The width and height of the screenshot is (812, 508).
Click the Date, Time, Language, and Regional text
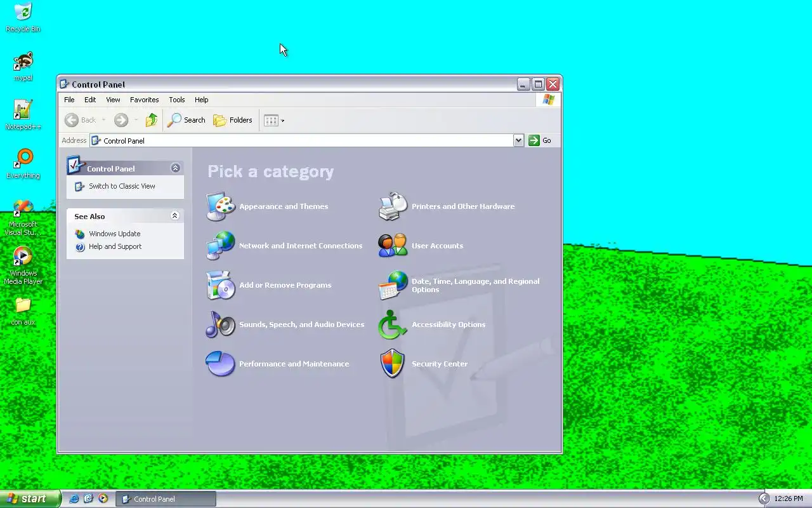[x=476, y=285]
